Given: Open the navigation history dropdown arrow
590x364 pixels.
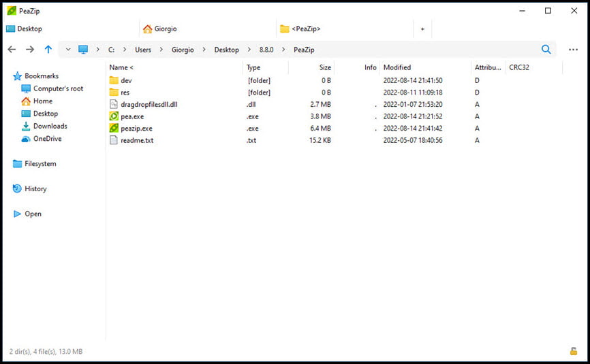Looking at the screenshot, I should [x=68, y=49].
